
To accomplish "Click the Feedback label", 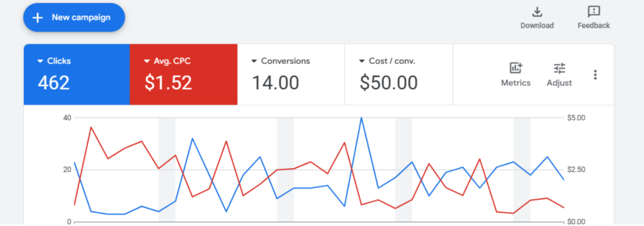I will click(x=594, y=25).
